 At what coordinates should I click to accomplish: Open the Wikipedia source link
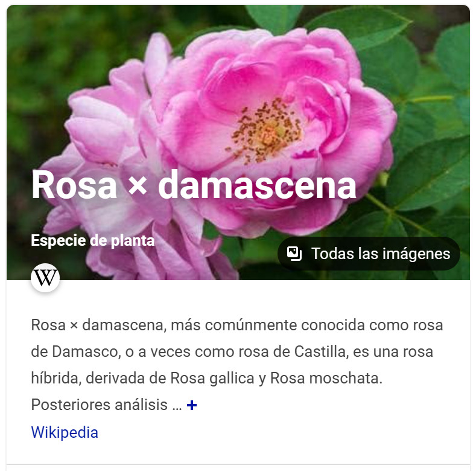[x=65, y=432]
